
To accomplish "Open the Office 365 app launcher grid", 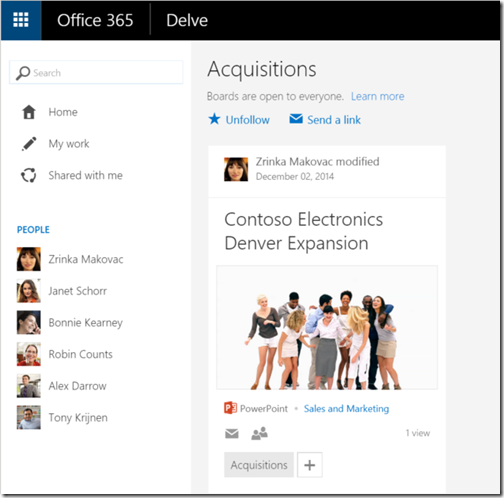I will pos(21,20).
